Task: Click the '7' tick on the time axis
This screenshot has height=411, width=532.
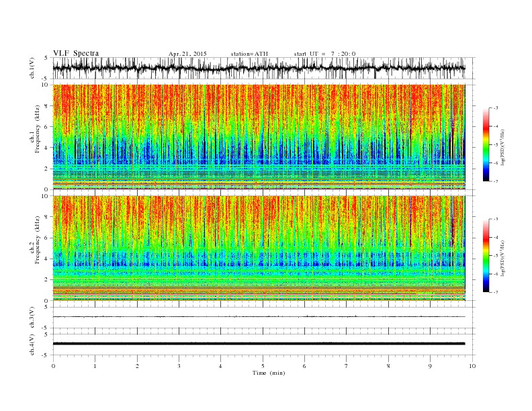Action: pyautogui.click(x=347, y=366)
